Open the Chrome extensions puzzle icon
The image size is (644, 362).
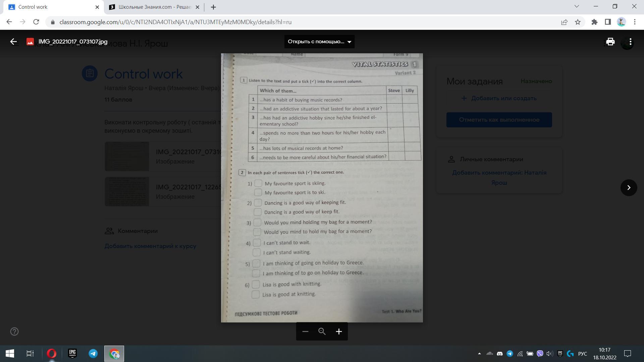(x=594, y=22)
